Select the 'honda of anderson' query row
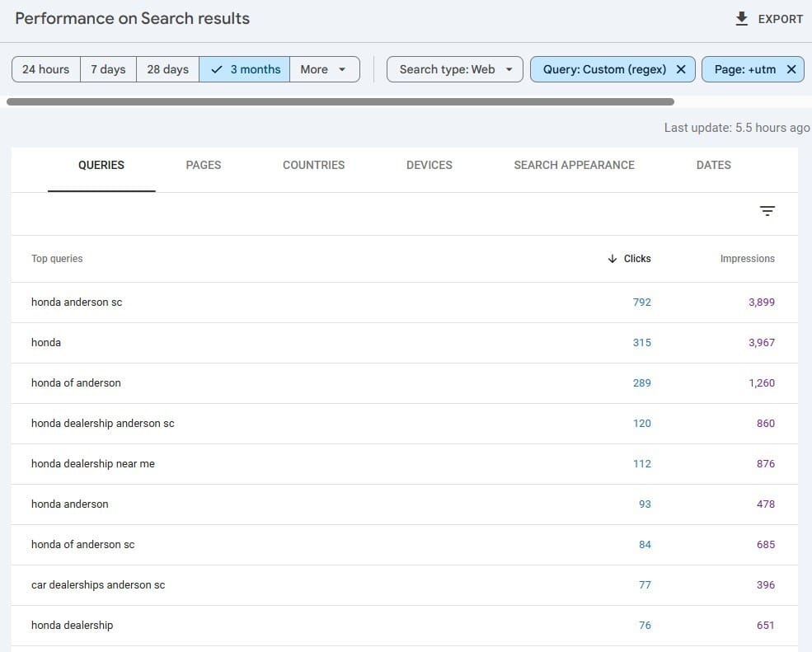 pyautogui.click(x=404, y=383)
